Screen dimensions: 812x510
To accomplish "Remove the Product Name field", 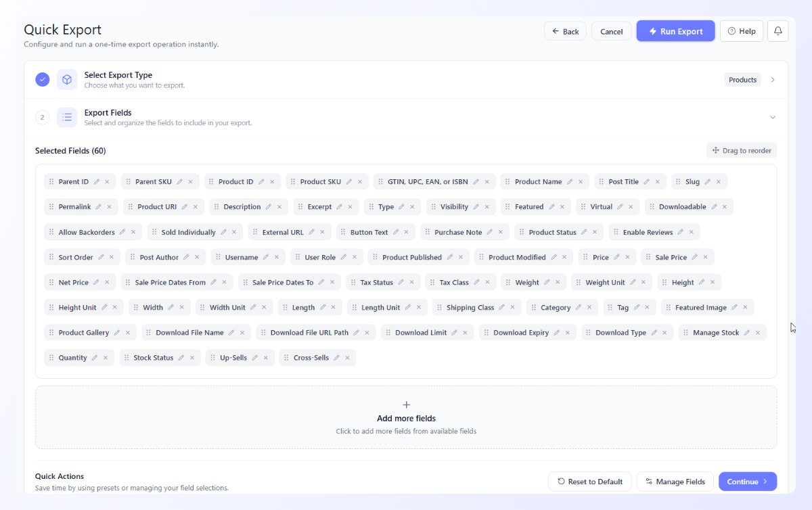I will (x=581, y=182).
